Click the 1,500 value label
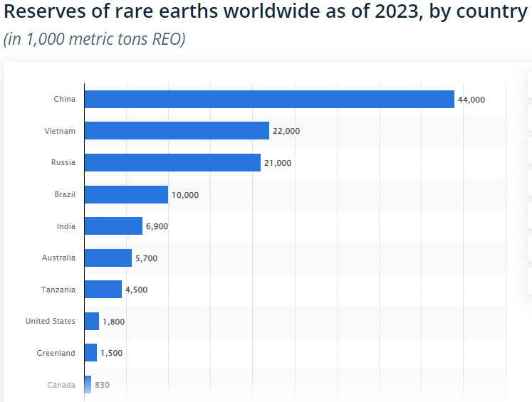Image resolution: width=532 pixels, height=402 pixels. (x=112, y=353)
